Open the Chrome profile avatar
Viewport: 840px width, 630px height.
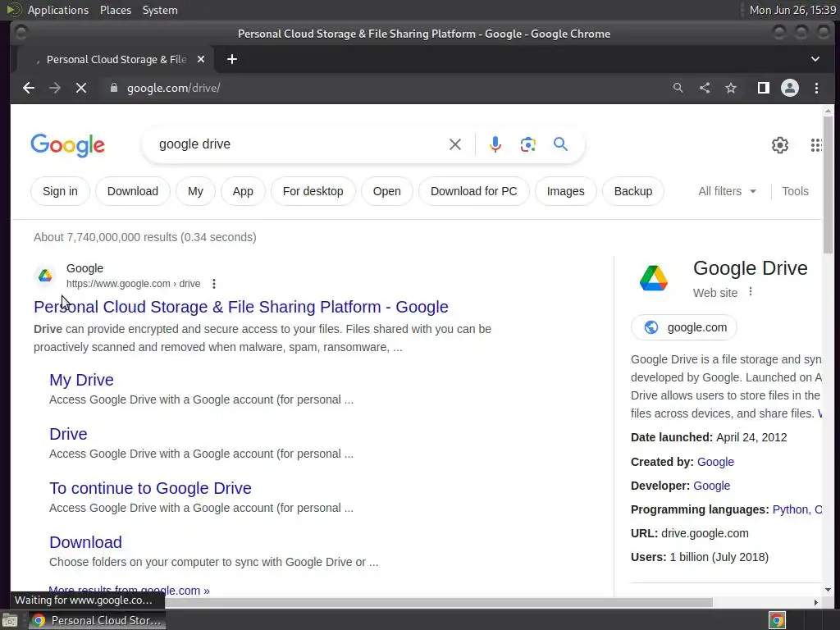click(790, 88)
